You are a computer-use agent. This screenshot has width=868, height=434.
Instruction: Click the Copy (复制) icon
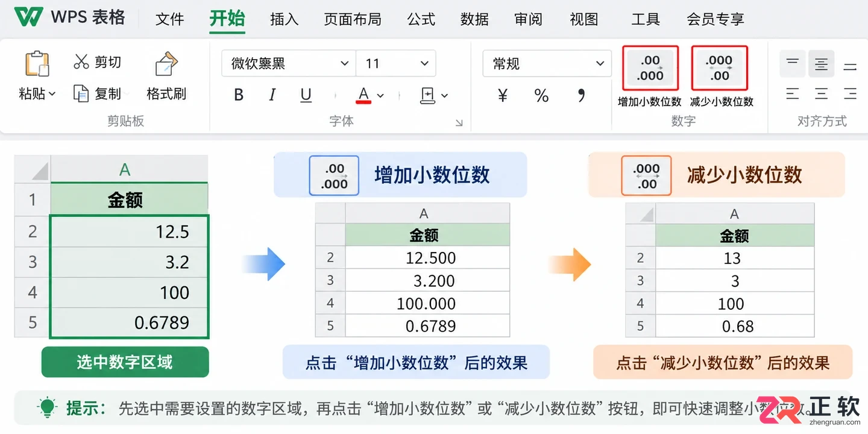tap(81, 93)
